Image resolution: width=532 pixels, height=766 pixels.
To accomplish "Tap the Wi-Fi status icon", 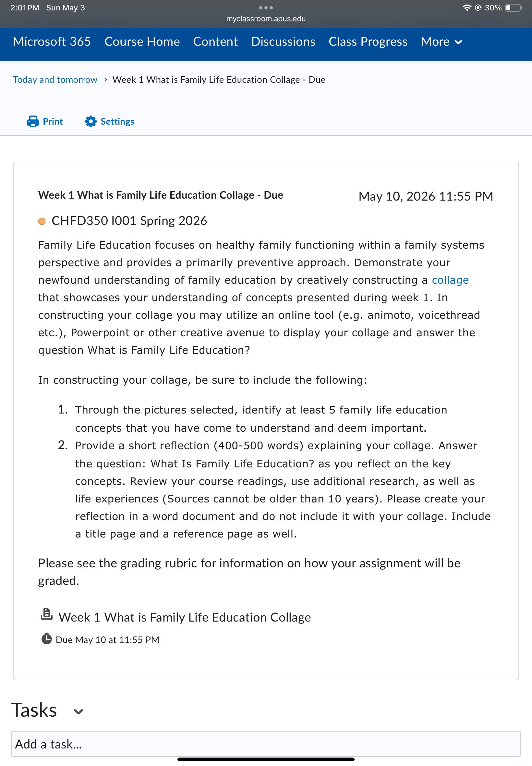I will coord(467,8).
